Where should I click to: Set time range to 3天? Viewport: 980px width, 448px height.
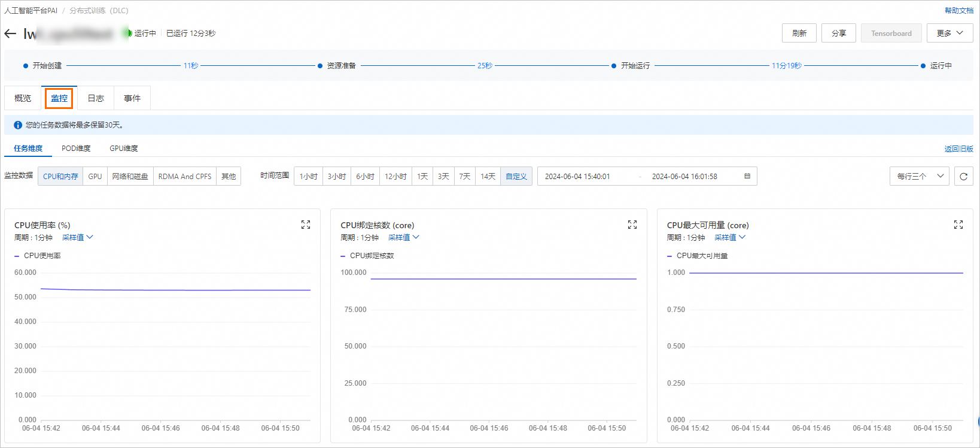click(444, 176)
